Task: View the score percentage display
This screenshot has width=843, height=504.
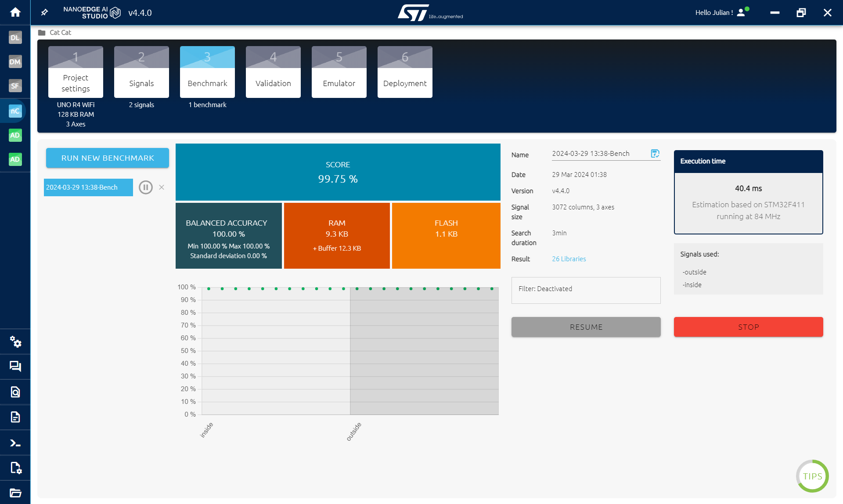Action: pyautogui.click(x=337, y=178)
